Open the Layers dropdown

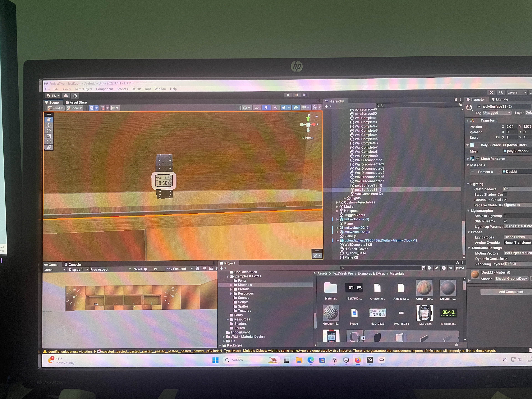click(x=516, y=92)
